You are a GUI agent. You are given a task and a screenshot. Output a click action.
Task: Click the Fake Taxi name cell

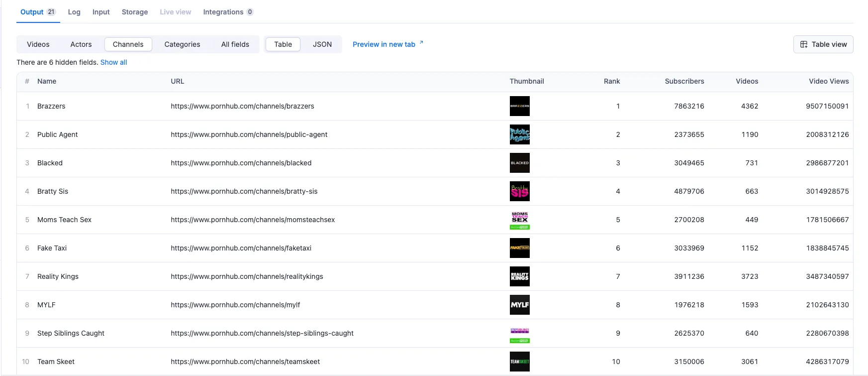tap(52, 248)
